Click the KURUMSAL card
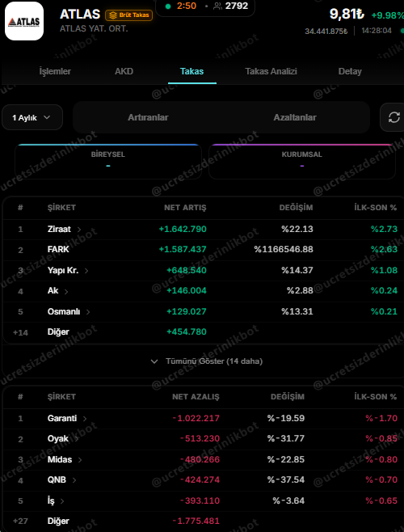The image size is (404, 532). (302, 162)
